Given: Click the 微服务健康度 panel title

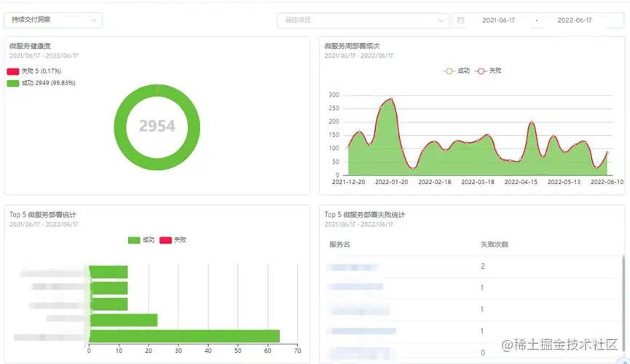Looking at the screenshot, I should coord(30,46).
